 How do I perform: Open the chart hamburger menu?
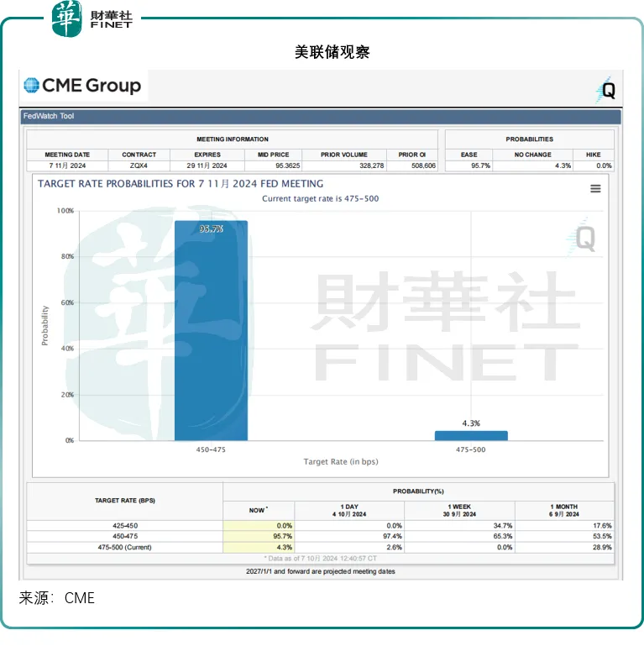595,189
